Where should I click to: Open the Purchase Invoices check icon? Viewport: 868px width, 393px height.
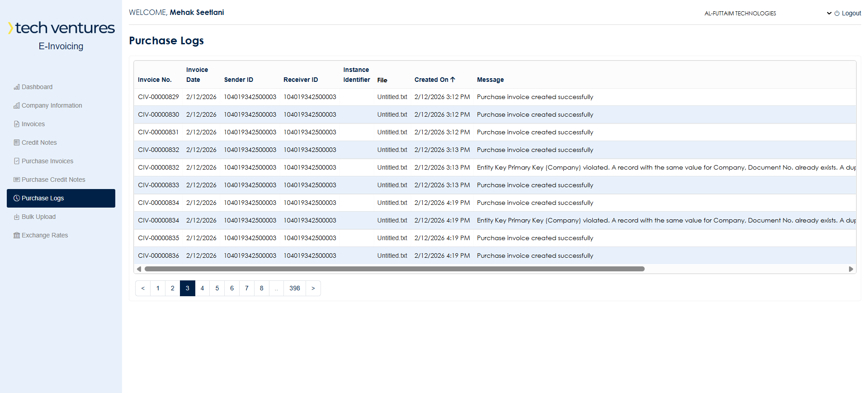(17, 161)
